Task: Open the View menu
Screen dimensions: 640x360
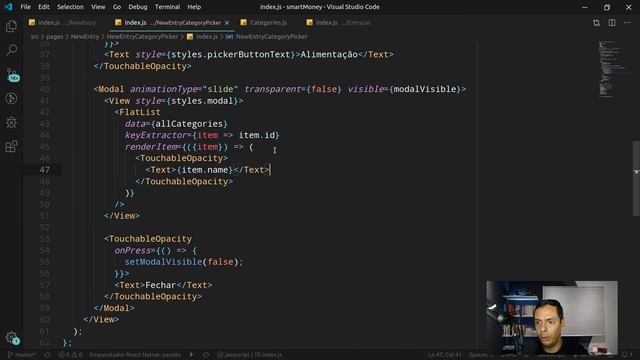Action: tap(98, 7)
